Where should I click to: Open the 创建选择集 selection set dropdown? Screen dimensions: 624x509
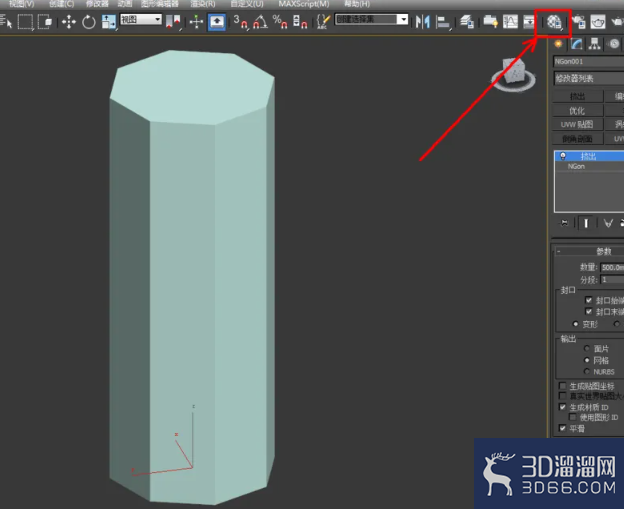tap(372, 19)
